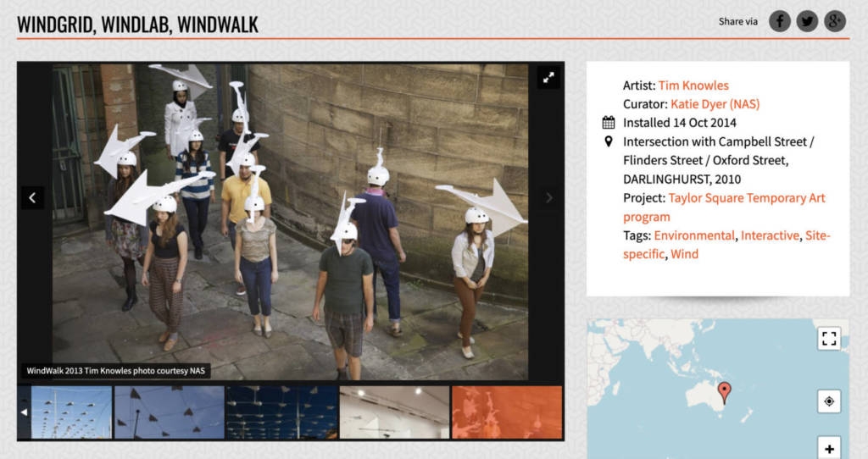The width and height of the screenshot is (868, 459).
Task: Go to the previous gallery photo
Action: [32, 197]
